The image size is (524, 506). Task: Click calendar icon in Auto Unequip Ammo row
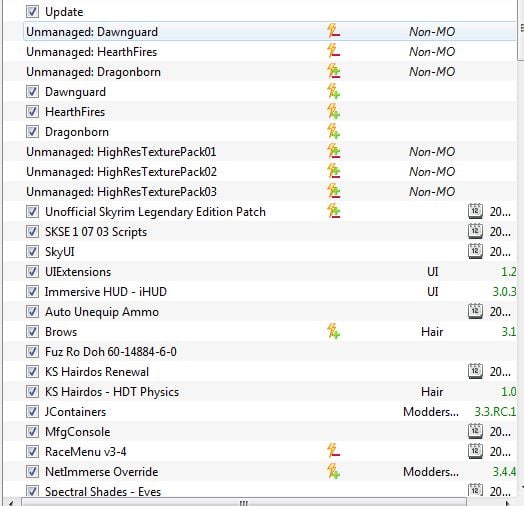click(x=475, y=311)
